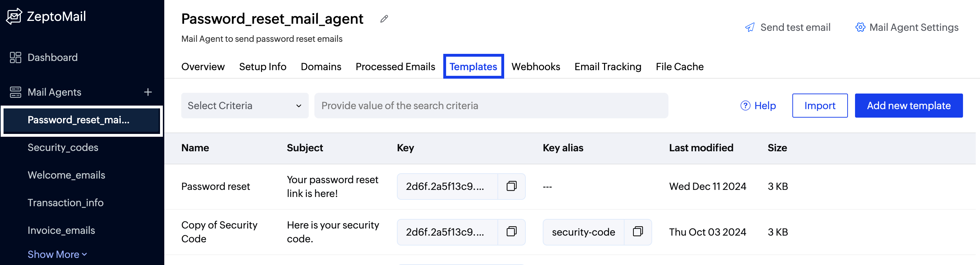Select Security_codes mail agent in sidebar
This screenshot has width=980, height=265.
pos(63,147)
